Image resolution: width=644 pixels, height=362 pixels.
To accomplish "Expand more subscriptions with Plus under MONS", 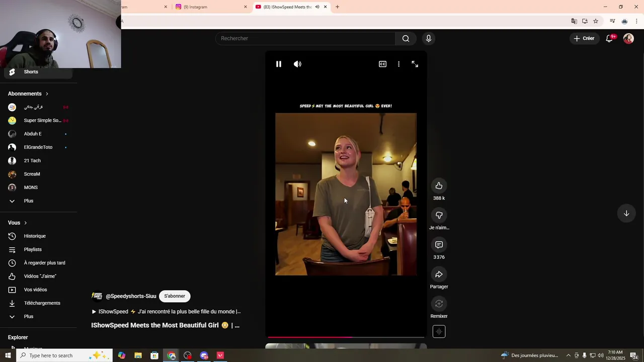I will tap(38, 201).
